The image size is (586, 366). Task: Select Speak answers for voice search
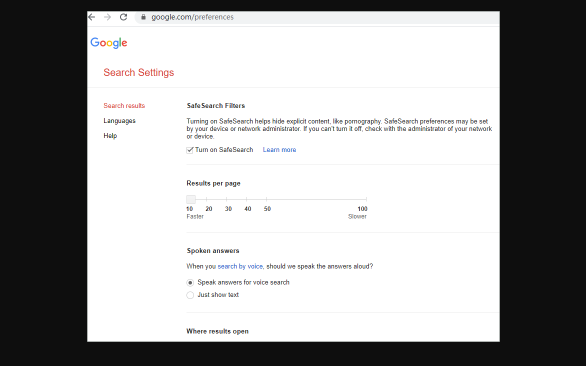(x=190, y=283)
